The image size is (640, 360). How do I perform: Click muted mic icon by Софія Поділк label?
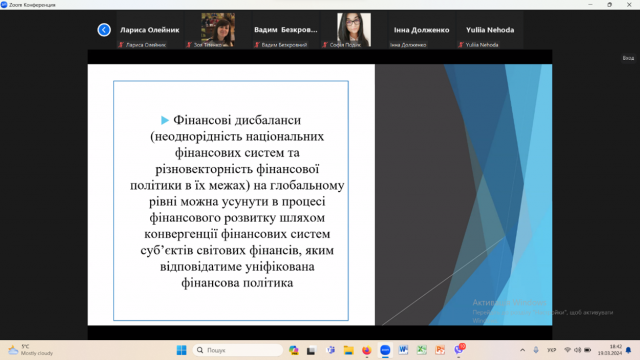point(325,45)
